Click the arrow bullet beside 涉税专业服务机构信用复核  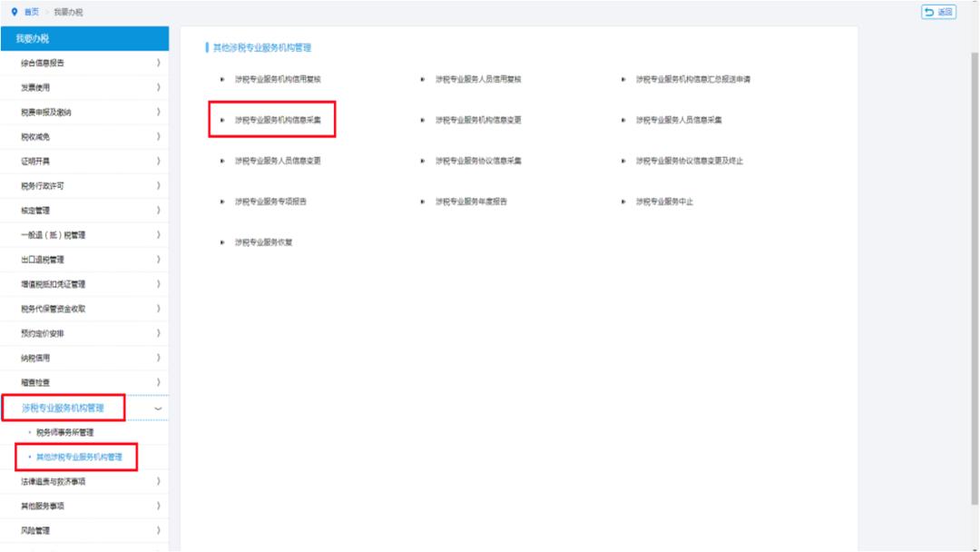pos(222,80)
